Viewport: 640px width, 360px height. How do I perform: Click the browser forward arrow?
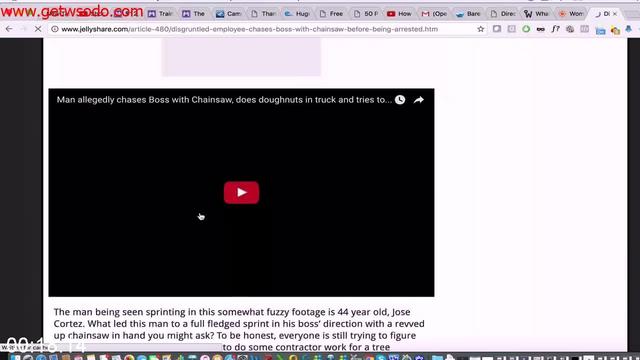tap(23, 29)
